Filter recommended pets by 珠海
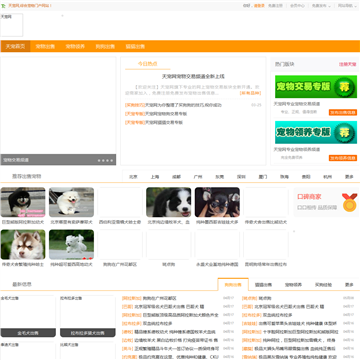The image size is (360, 360). click(284, 177)
